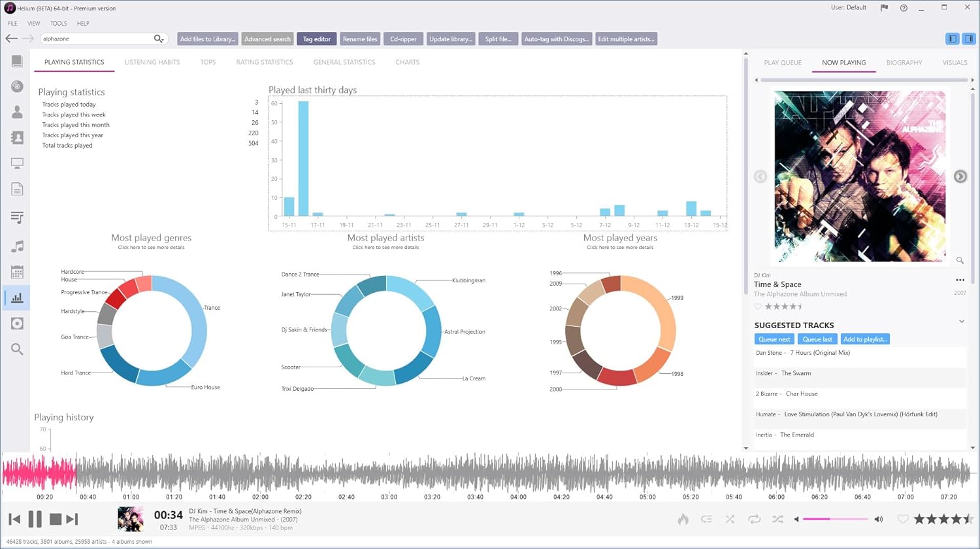
Task: Switch to the Listening Habits tab
Action: tap(152, 62)
